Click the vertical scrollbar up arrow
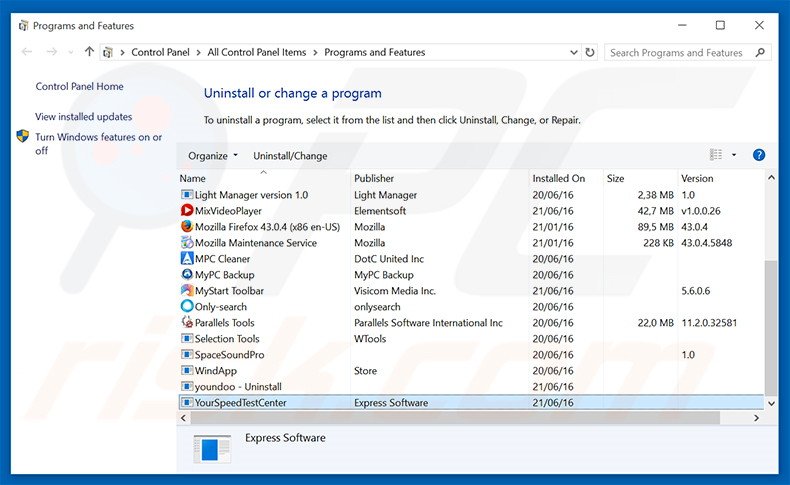The width and height of the screenshot is (790, 485). tap(771, 177)
